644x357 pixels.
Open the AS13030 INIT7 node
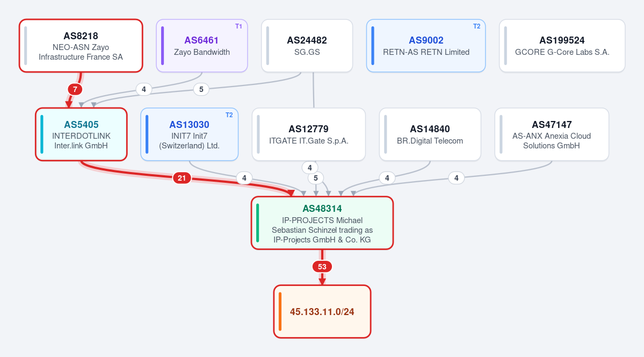click(190, 134)
